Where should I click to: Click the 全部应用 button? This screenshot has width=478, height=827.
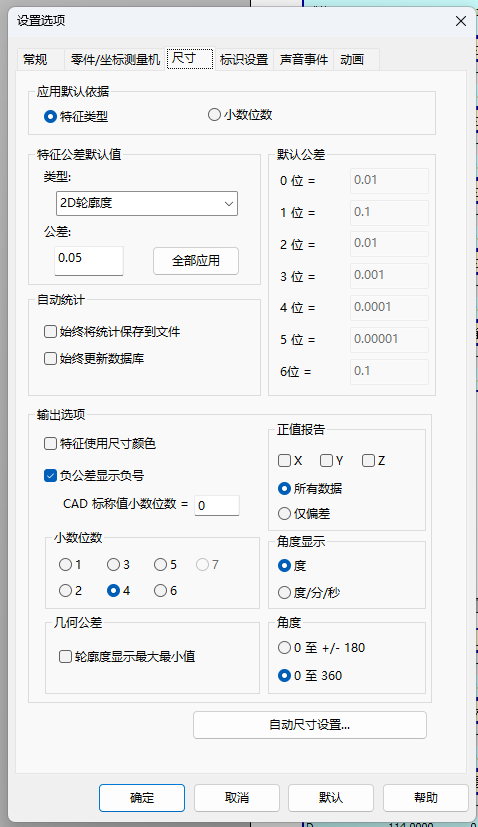click(196, 261)
